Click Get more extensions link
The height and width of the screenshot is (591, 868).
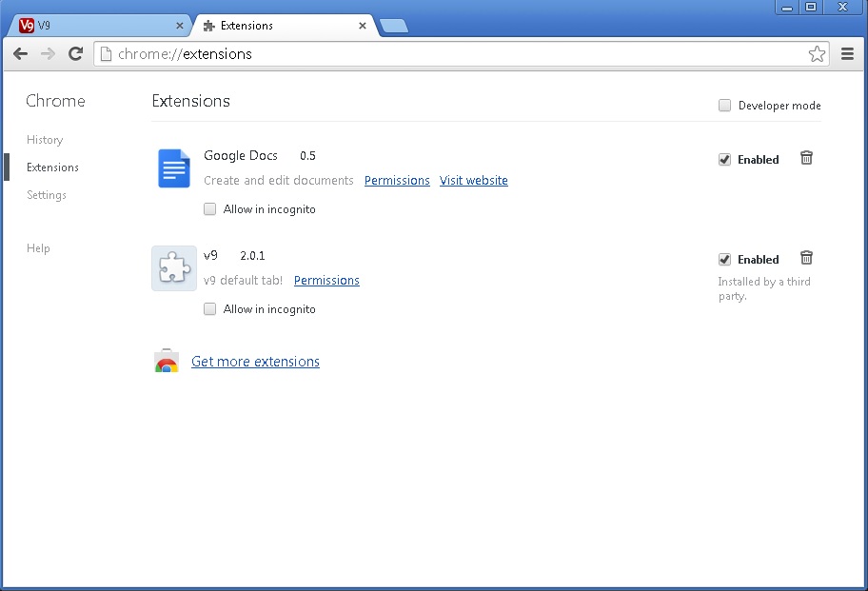click(255, 362)
